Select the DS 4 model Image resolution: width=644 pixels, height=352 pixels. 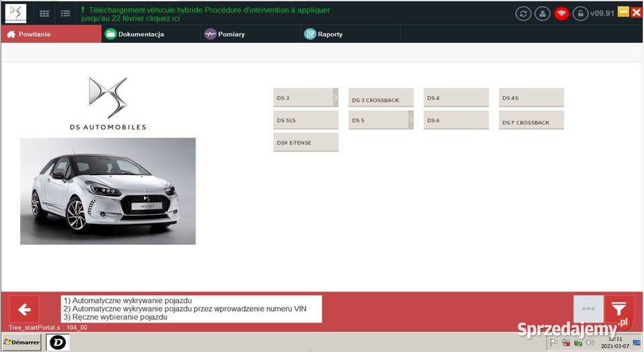(456, 98)
